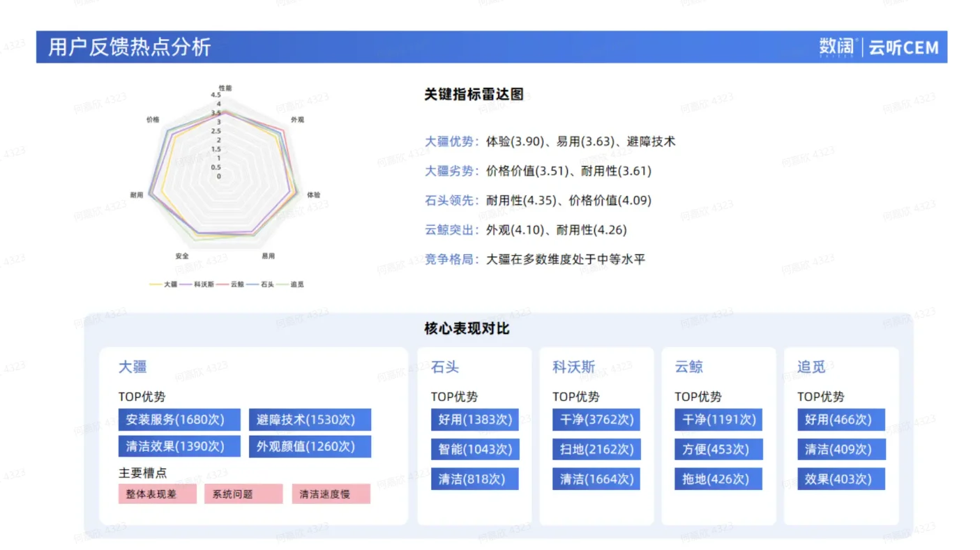Select the 干净(3762次) tag under 科沃斯
Image resolution: width=980 pixels, height=550 pixels.
coord(596,420)
